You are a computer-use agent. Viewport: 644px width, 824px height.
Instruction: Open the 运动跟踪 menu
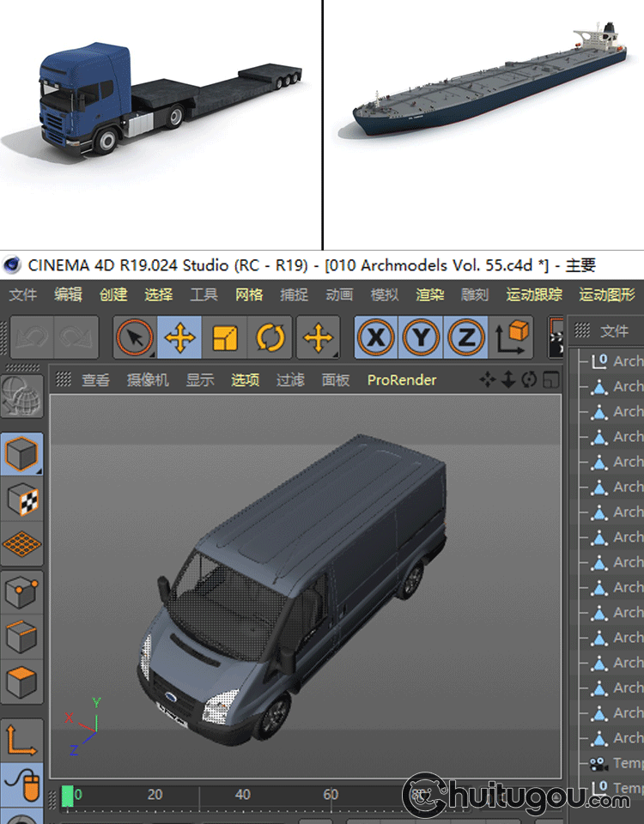coord(534,294)
